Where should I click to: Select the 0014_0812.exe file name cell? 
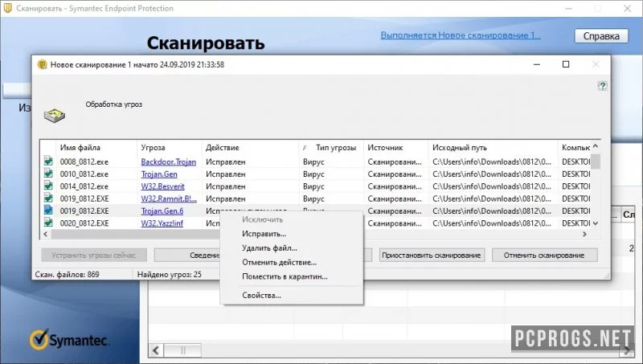(x=84, y=186)
